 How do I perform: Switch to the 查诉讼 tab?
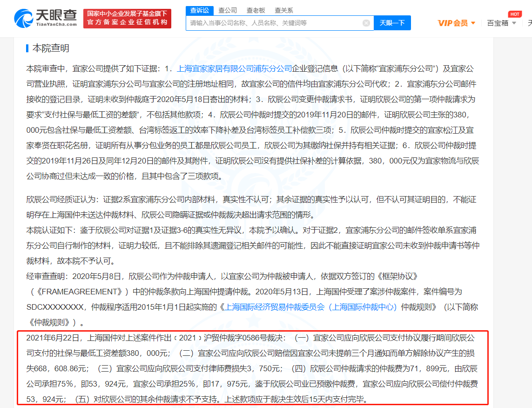pyautogui.click(x=200, y=11)
